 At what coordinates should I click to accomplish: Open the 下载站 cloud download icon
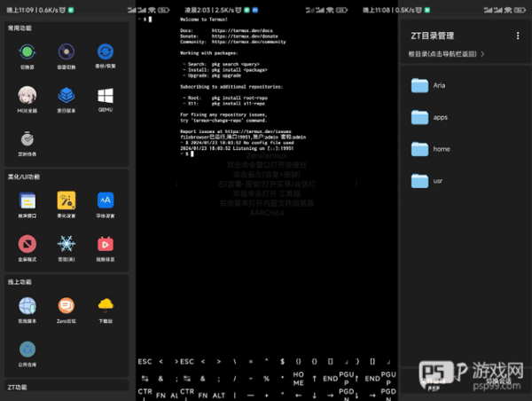(106, 305)
